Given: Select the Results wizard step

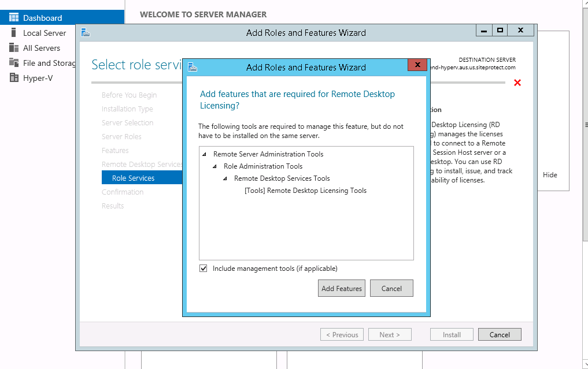Looking at the screenshot, I should point(113,206).
